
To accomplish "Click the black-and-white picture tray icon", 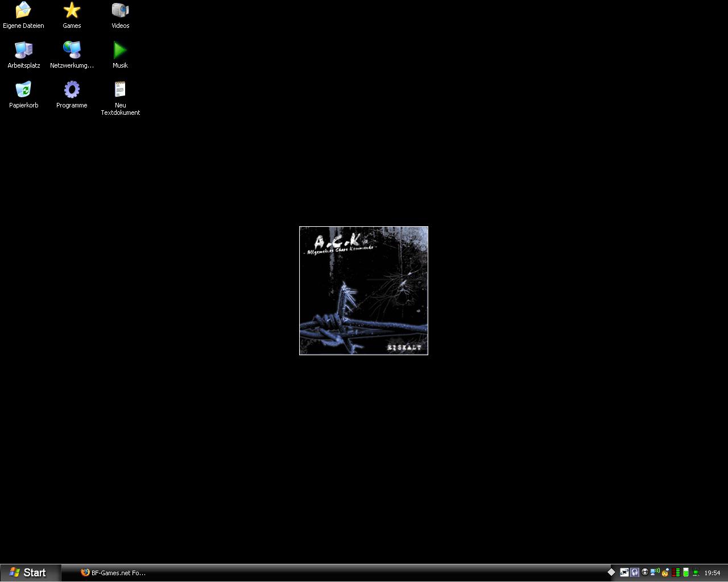I will click(x=624, y=572).
